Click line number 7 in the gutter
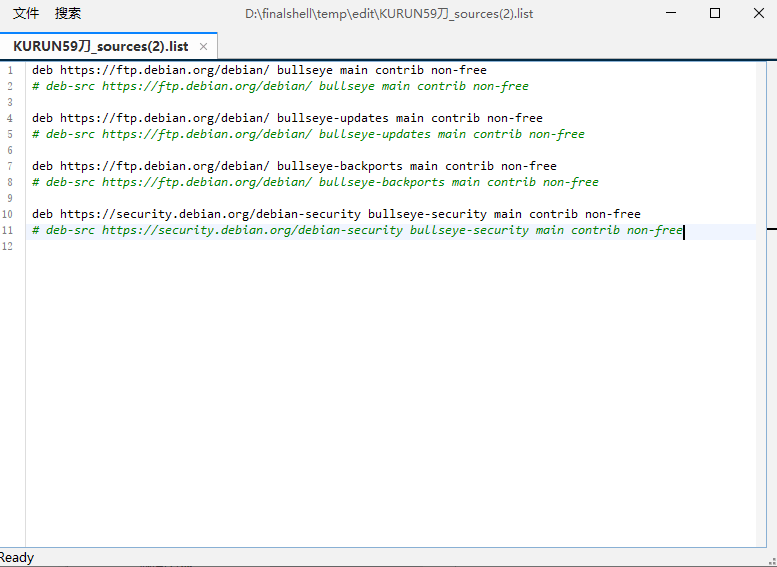The width and height of the screenshot is (777, 567). pos(9,166)
